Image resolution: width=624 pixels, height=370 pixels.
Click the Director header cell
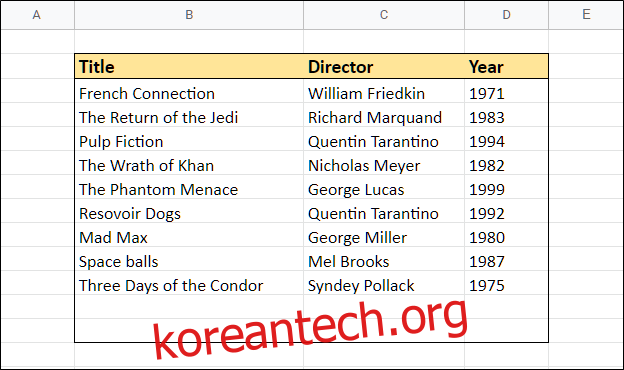tap(384, 66)
